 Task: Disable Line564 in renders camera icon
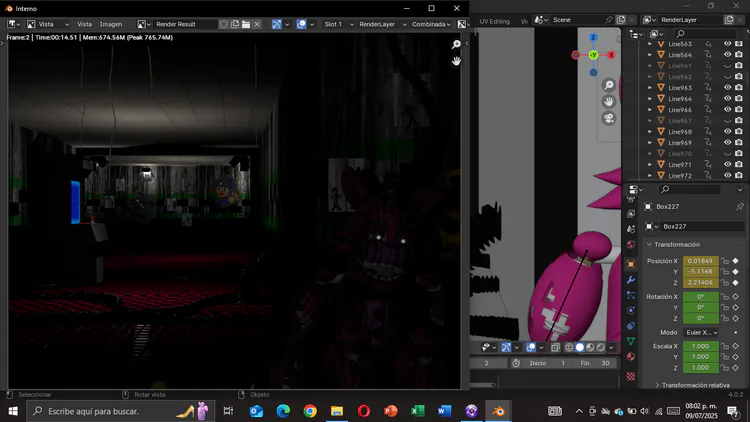pos(739,55)
